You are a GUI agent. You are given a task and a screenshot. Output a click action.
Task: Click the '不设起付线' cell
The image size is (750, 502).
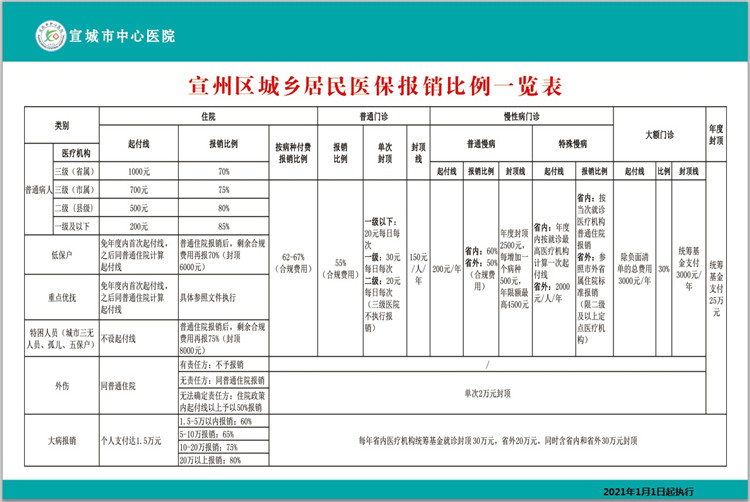tap(139, 338)
